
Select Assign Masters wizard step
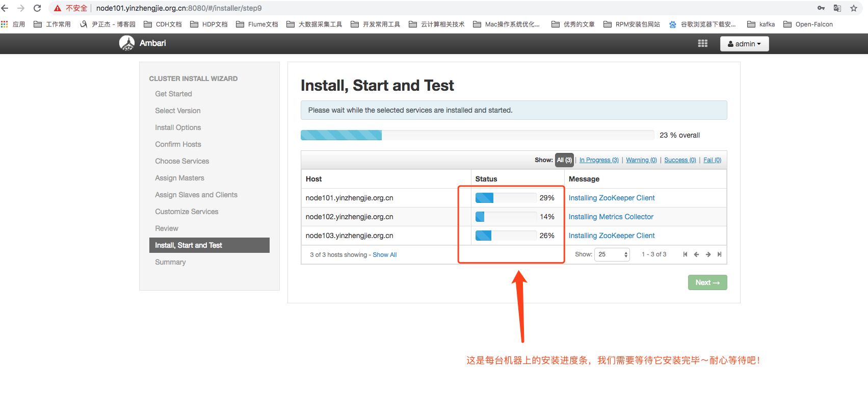tap(179, 178)
